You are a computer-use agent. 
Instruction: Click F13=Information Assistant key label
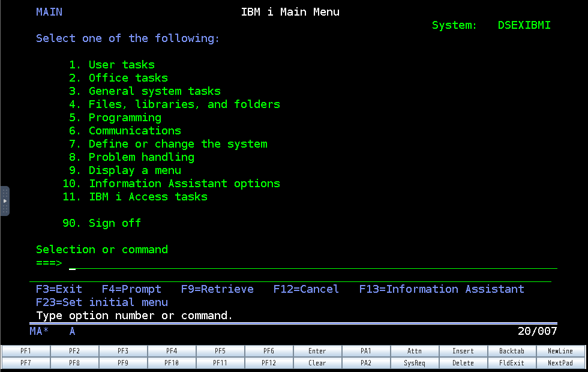coord(442,289)
